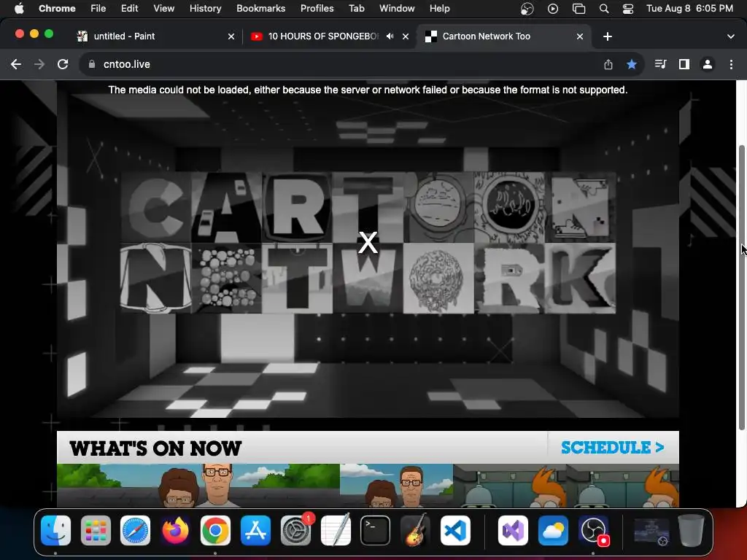This screenshot has width=747, height=560.
Task: Click Chrome icon in the Dock
Action: pos(215,531)
